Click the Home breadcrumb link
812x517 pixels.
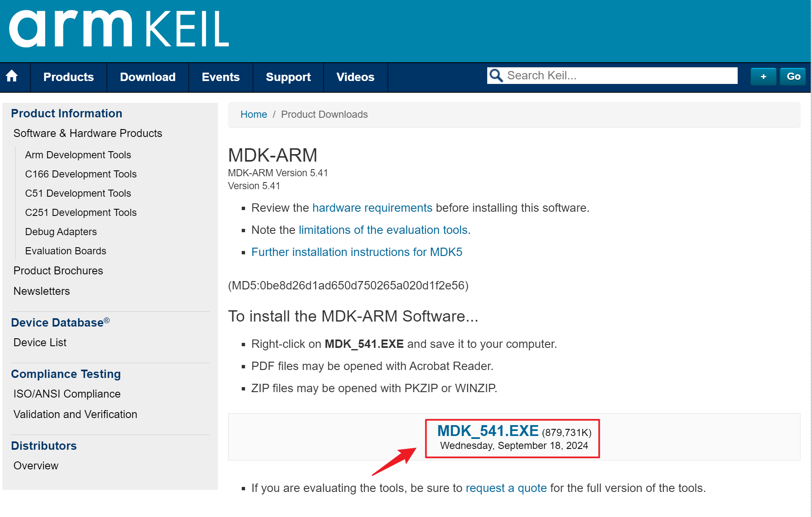point(253,114)
